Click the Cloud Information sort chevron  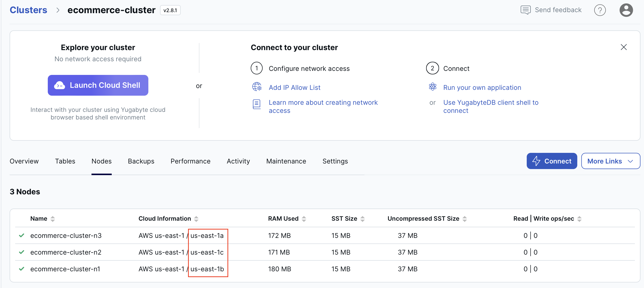197,218
